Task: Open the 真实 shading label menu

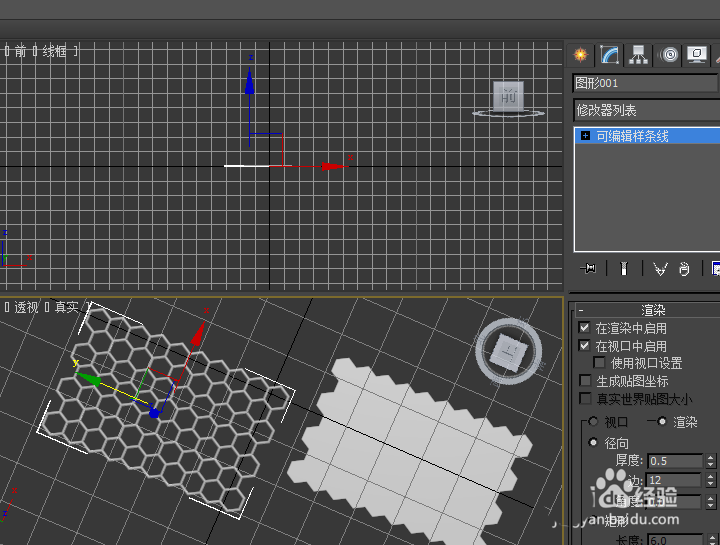Action: coord(66,308)
